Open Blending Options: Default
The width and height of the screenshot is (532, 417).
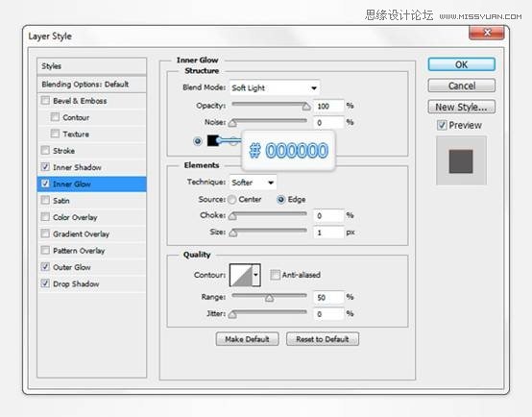tap(91, 85)
